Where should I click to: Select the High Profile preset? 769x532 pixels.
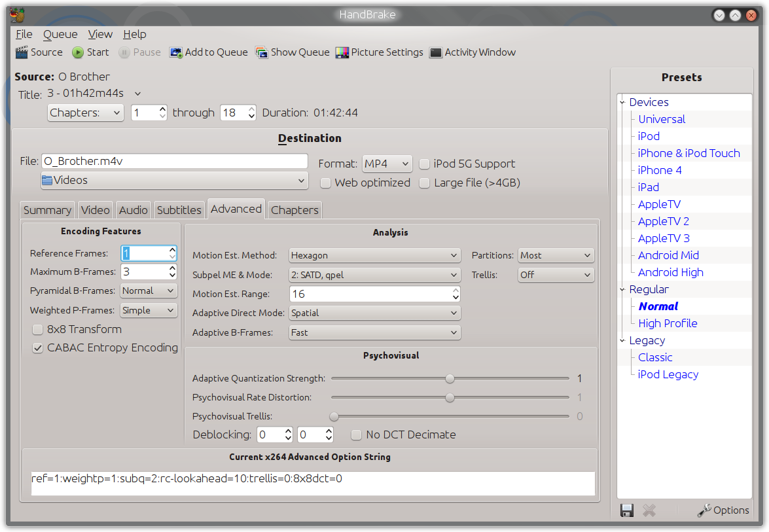click(x=668, y=324)
